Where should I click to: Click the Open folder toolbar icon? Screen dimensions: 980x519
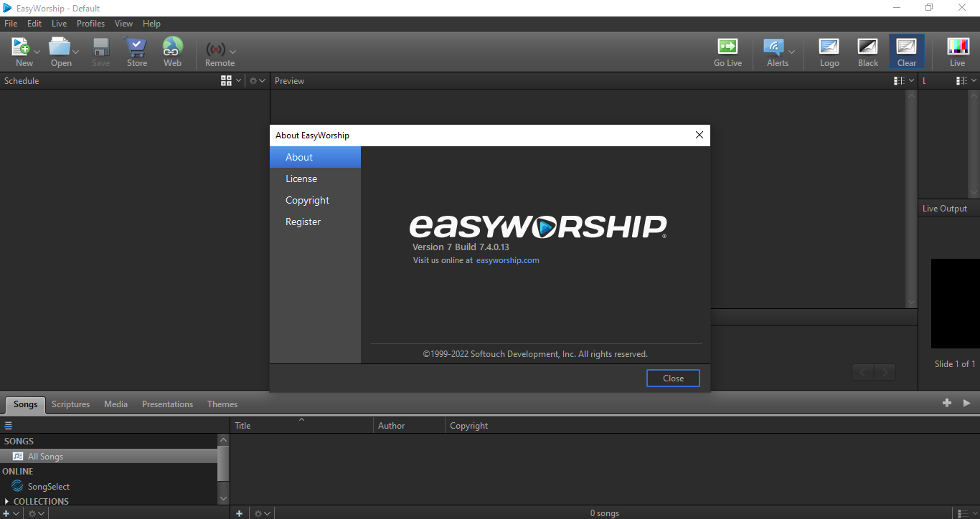(60, 47)
